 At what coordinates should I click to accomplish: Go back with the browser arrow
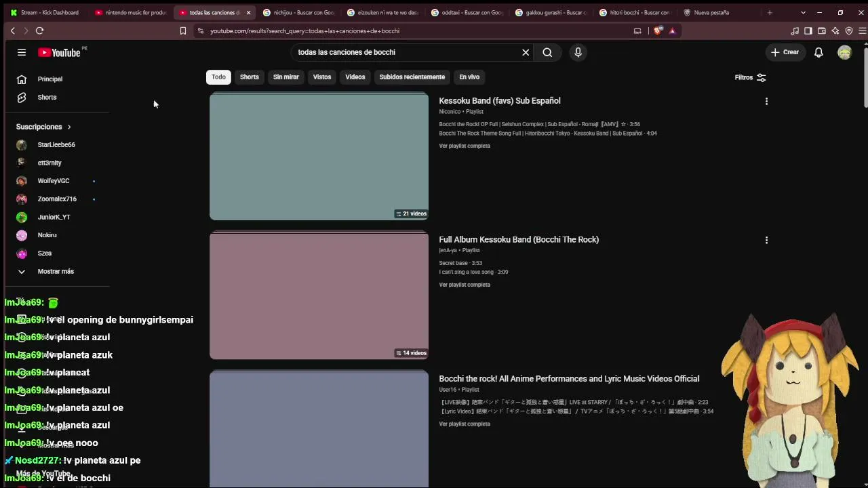click(x=12, y=30)
